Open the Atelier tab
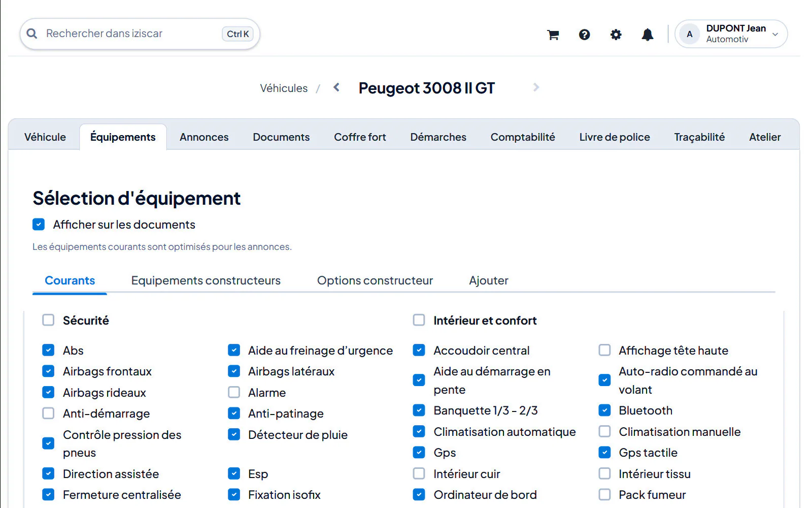 (x=765, y=137)
